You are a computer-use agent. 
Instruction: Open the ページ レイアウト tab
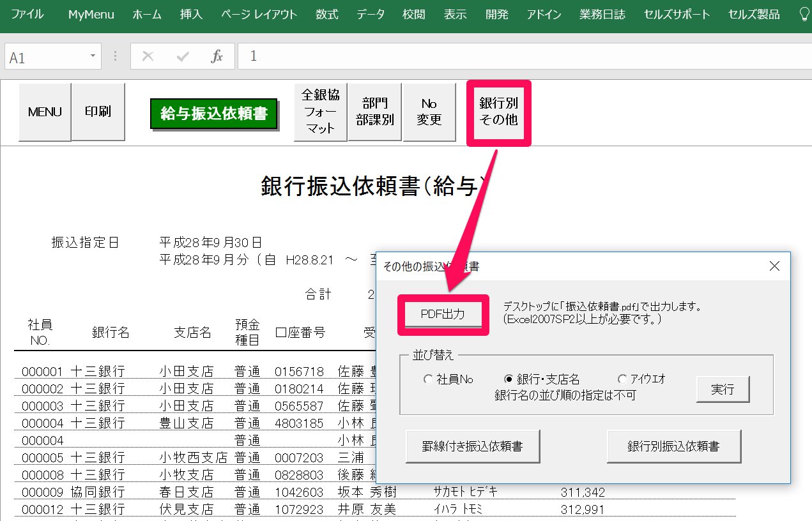260,14
